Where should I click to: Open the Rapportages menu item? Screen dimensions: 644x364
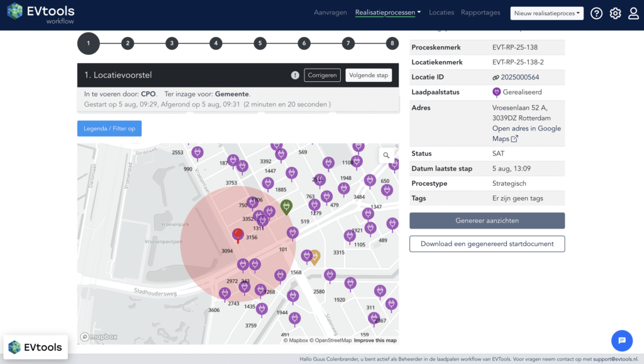pos(480,13)
